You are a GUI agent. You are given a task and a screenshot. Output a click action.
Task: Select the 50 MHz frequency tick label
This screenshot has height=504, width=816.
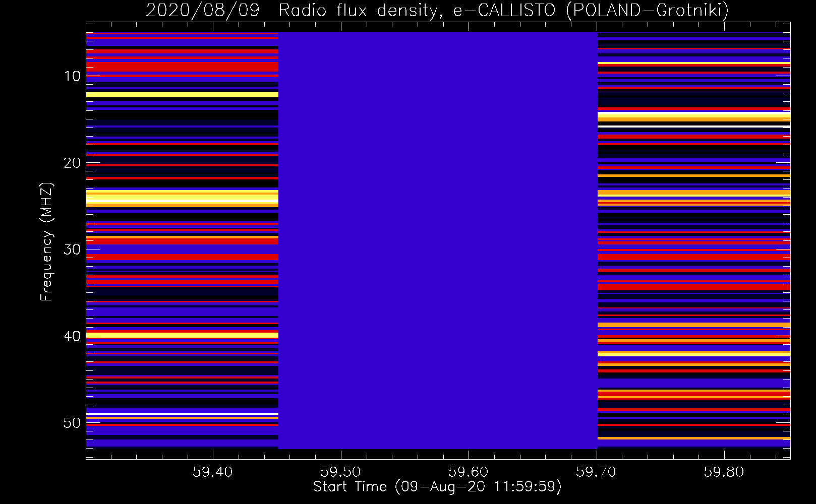[72, 423]
